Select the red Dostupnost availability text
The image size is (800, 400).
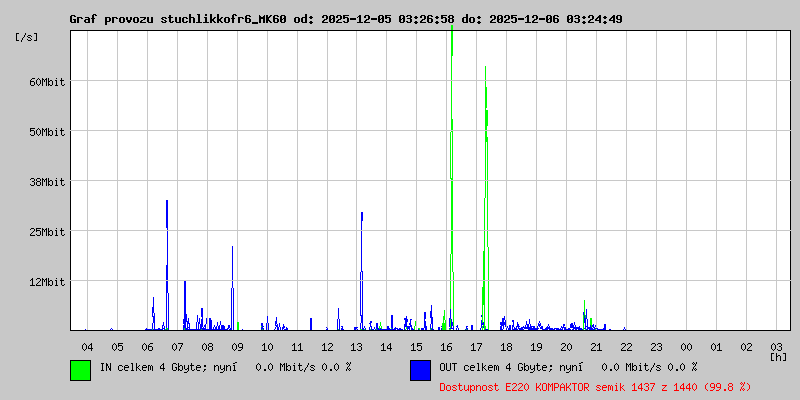tap(595, 386)
